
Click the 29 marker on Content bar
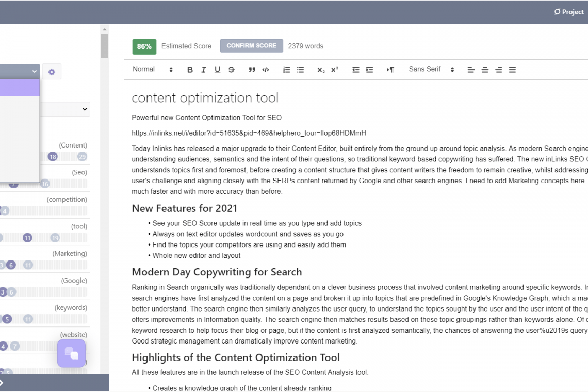pos(82,157)
